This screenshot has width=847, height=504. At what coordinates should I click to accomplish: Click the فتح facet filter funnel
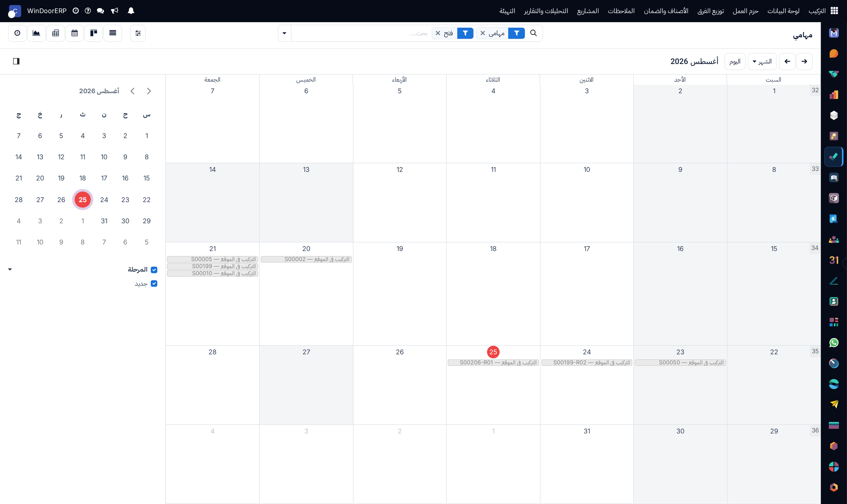[x=465, y=33]
